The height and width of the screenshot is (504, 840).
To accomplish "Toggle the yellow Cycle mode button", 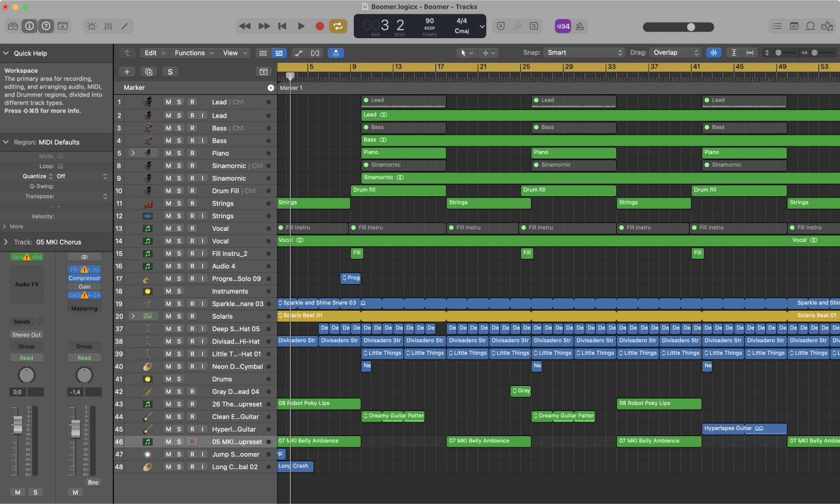I will coord(338,26).
